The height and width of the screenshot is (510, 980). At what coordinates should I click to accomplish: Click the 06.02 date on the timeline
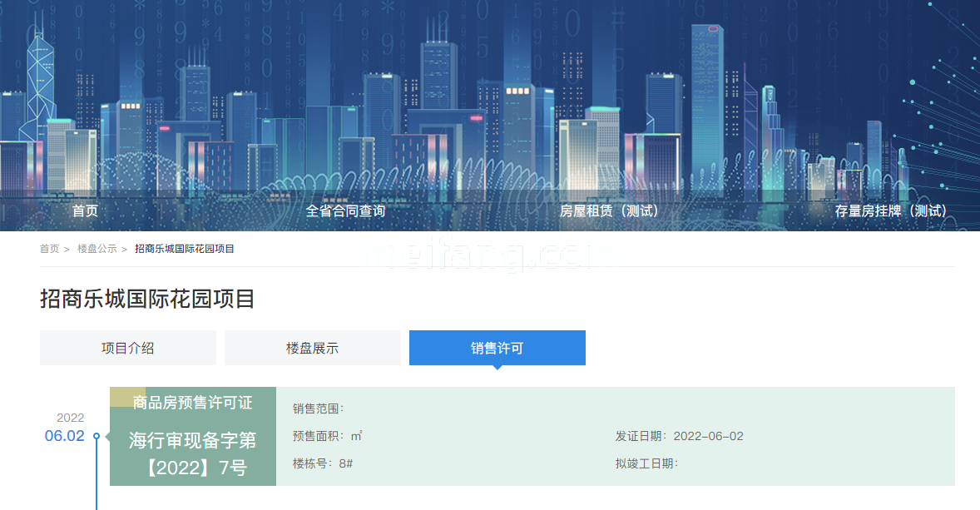(x=65, y=436)
